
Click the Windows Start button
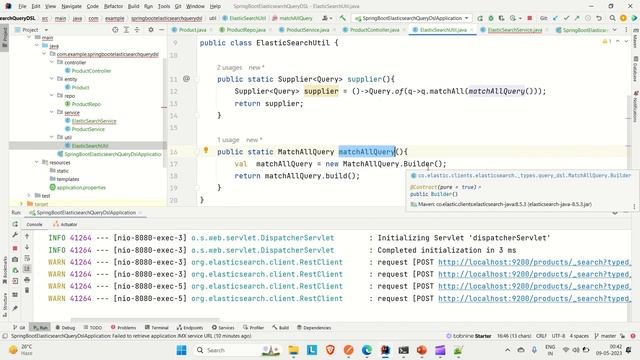pos(182,350)
